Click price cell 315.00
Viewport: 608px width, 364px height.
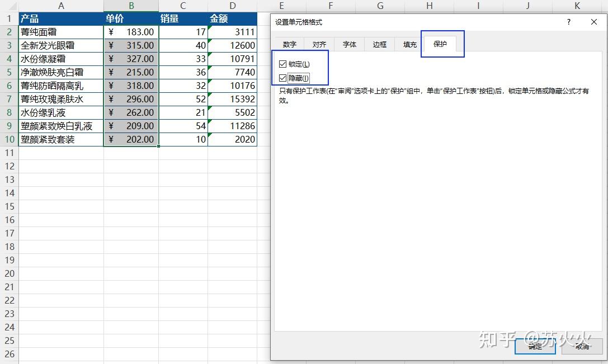(131, 45)
